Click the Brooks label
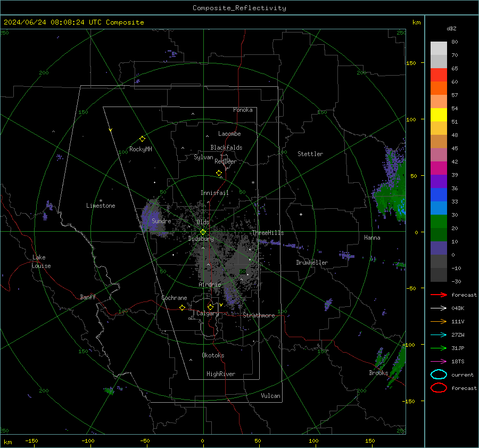Viewport: 479px width, 448px height. [x=378, y=373]
